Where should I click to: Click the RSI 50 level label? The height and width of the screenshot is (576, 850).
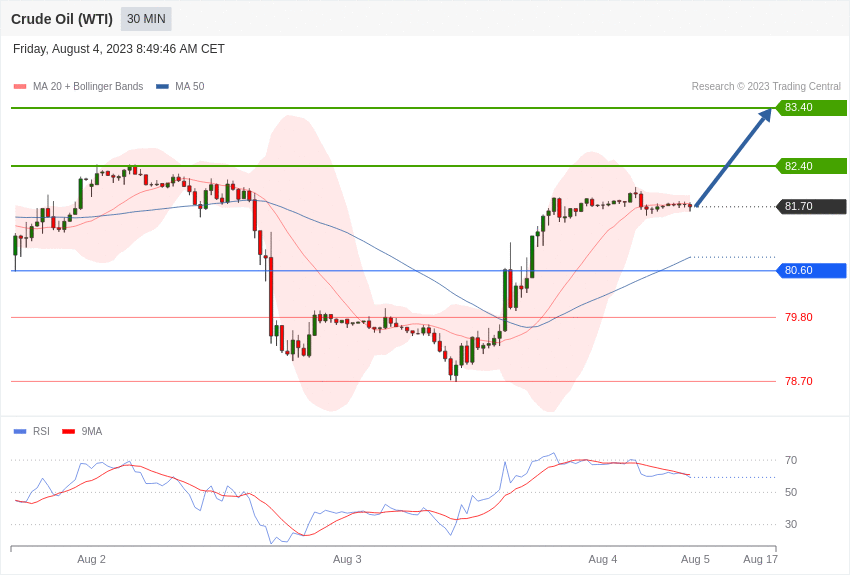791,492
